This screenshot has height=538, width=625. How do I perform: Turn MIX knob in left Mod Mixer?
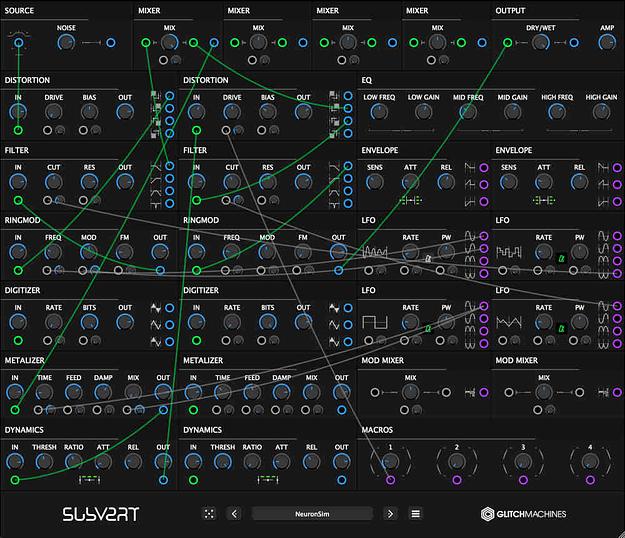[x=410, y=392]
